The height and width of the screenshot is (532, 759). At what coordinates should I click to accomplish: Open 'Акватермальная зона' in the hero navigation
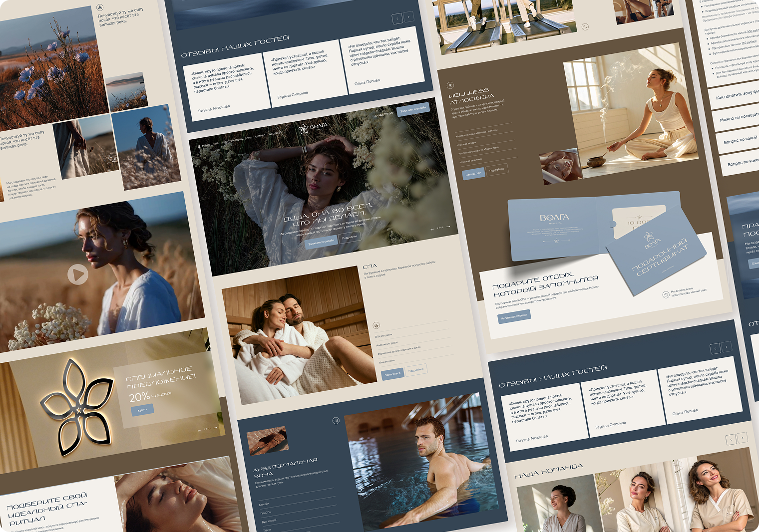pyautogui.click(x=237, y=140)
